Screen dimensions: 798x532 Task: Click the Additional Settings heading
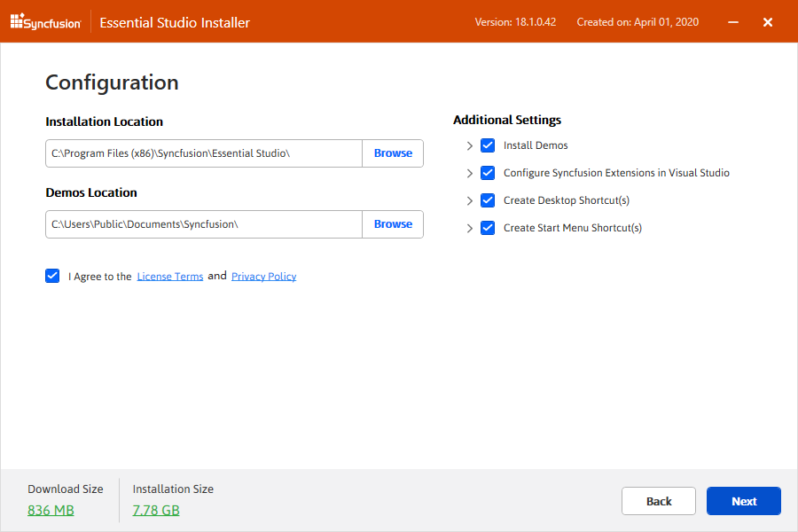coord(507,121)
